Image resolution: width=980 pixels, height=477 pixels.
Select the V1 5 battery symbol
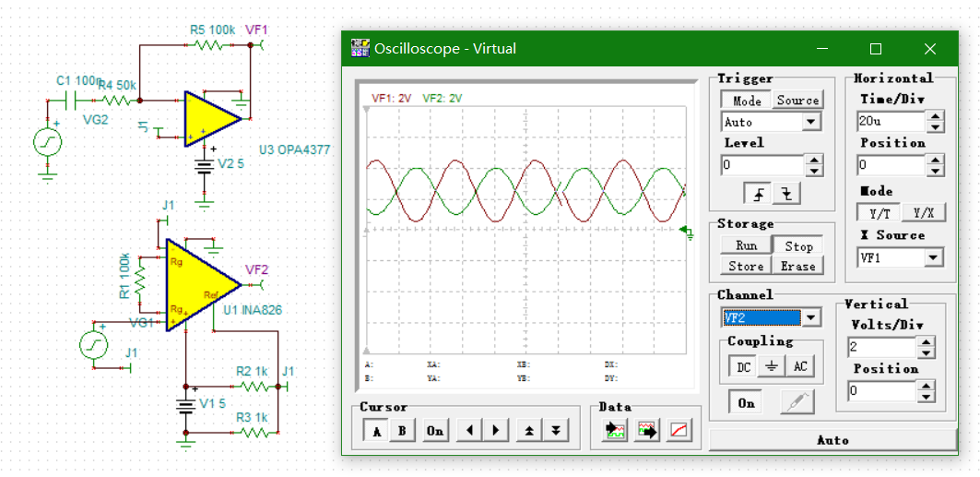pyautogui.click(x=185, y=406)
